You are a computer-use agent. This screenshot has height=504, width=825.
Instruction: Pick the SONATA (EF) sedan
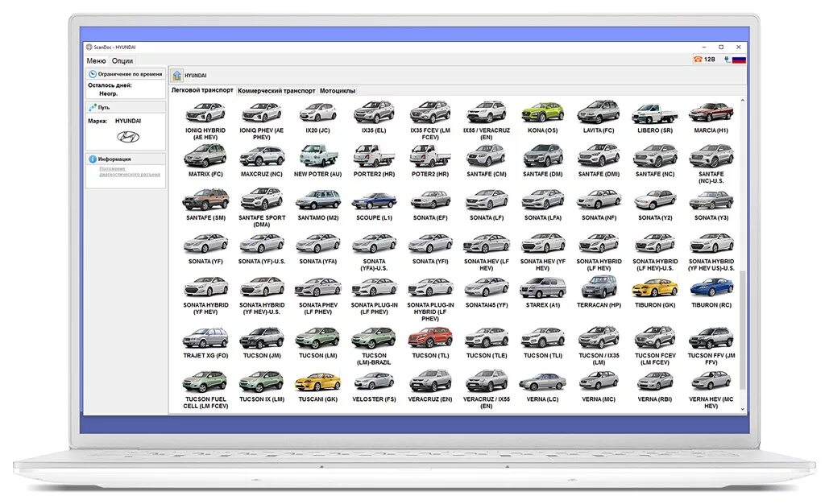430,204
